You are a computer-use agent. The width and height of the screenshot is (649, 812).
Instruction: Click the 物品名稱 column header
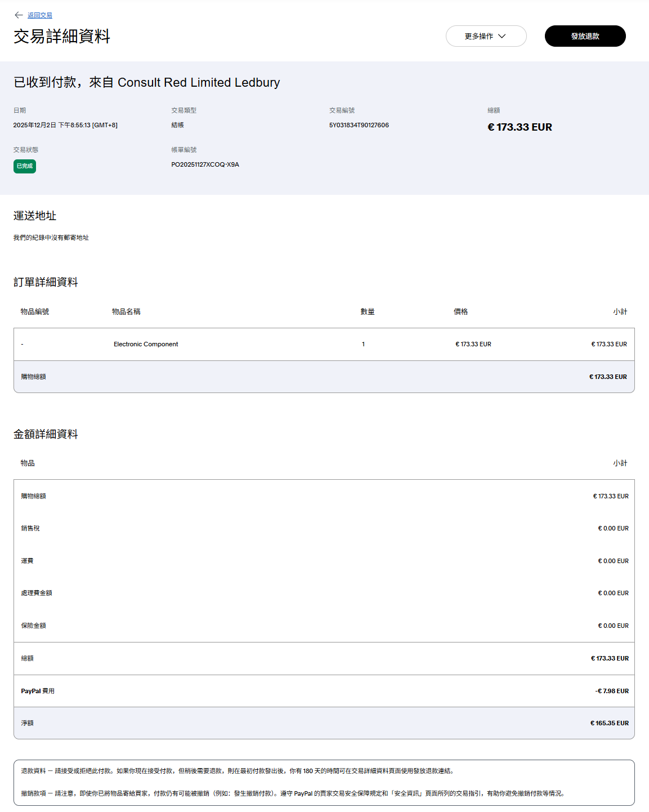click(x=126, y=311)
